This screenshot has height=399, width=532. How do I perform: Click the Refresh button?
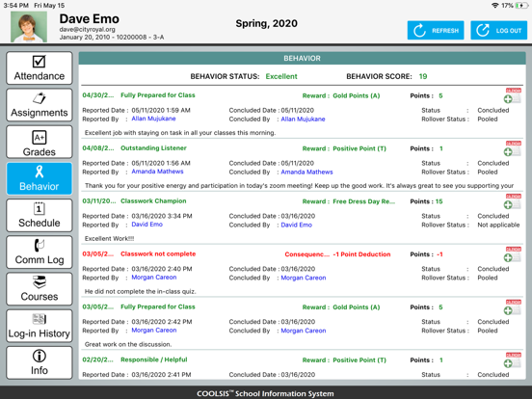[436, 30]
